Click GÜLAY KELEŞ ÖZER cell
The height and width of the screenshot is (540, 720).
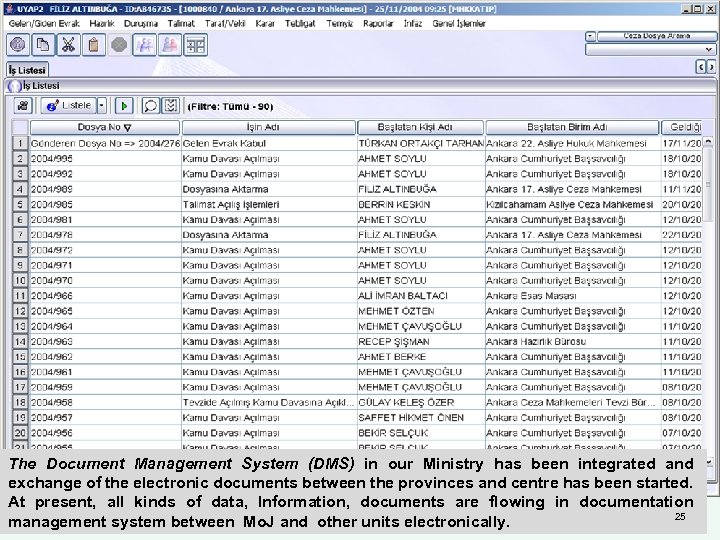[421, 402]
